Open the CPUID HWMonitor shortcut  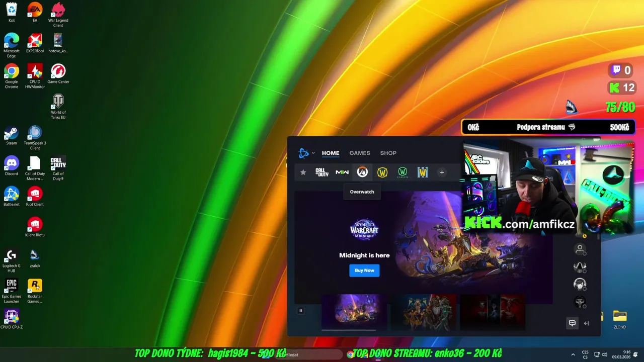(x=35, y=76)
